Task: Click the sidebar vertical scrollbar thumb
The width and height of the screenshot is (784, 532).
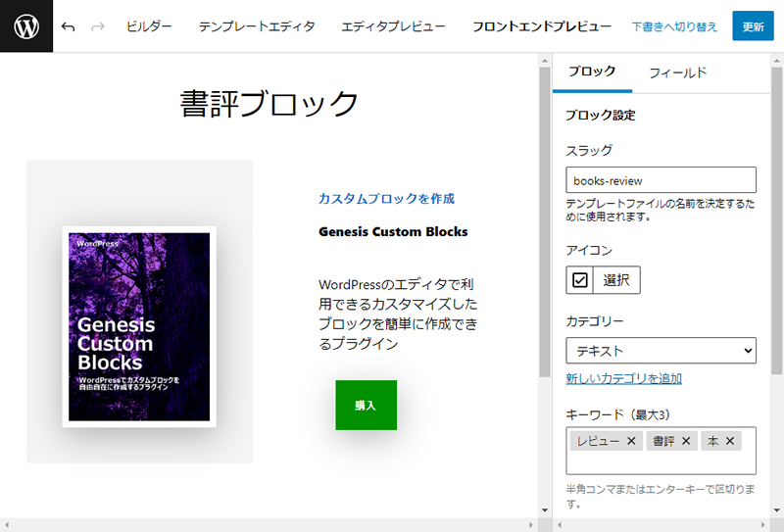Action: 776,220
